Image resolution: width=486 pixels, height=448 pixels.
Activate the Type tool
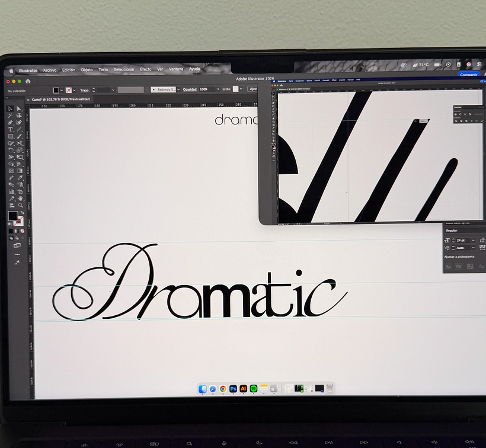(x=11, y=130)
